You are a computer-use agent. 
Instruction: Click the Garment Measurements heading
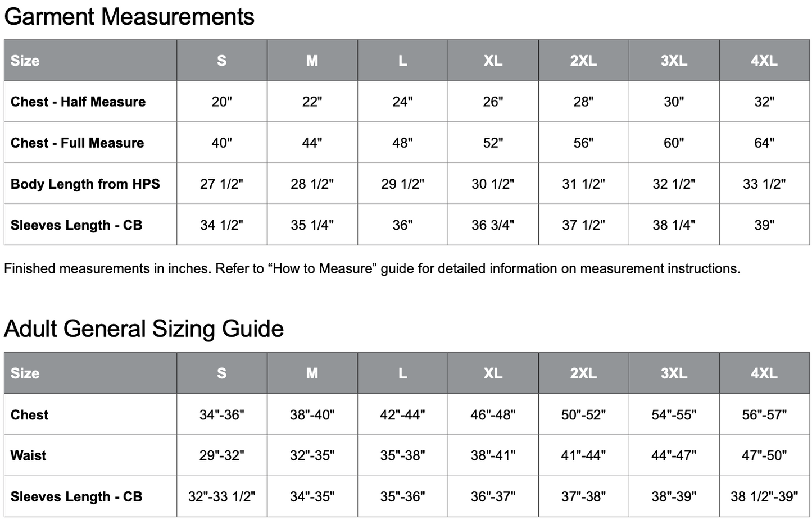[x=129, y=17]
